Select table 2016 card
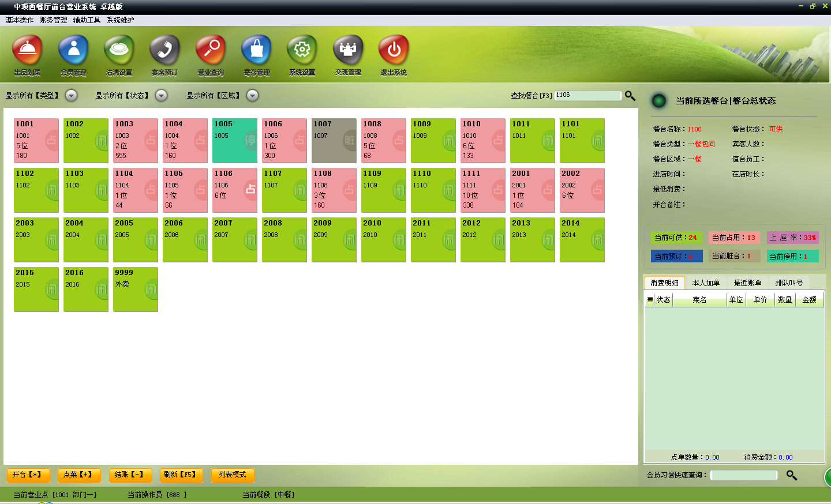This screenshot has width=831, height=504. 86,289
